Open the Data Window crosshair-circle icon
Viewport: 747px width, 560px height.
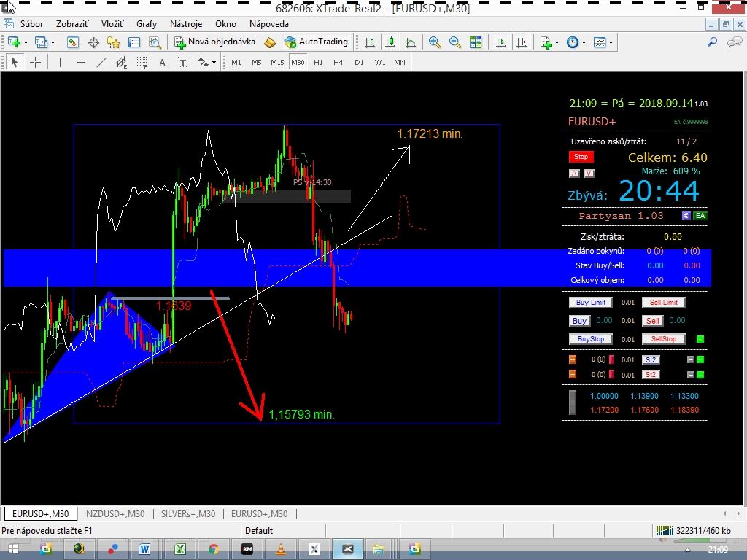click(93, 42)
